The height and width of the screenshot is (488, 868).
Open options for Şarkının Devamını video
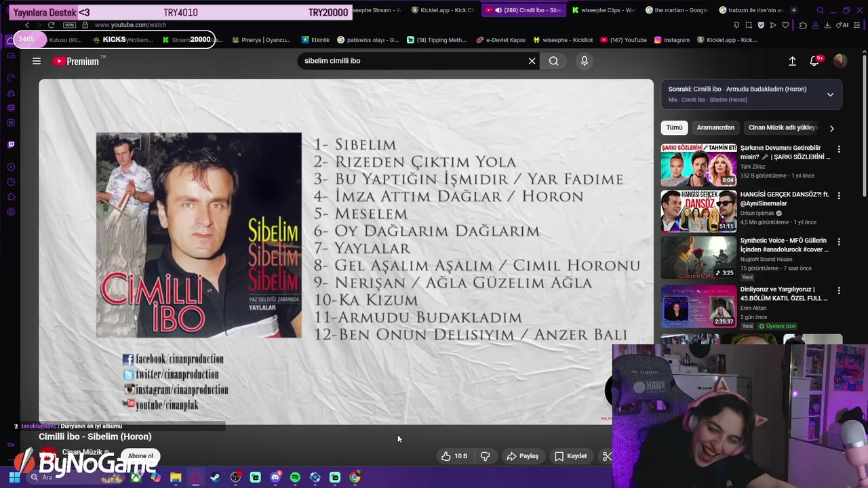click(x=839, y=149)
